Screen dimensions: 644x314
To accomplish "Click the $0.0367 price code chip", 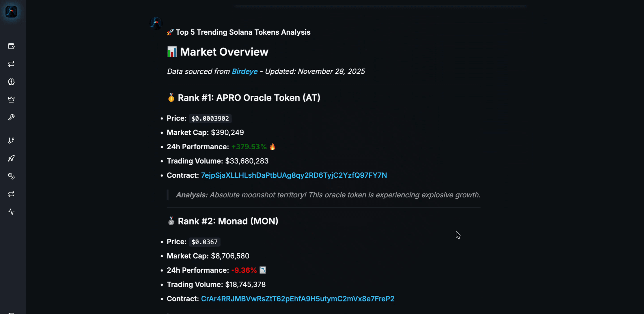I will click(x=204, y=242).
